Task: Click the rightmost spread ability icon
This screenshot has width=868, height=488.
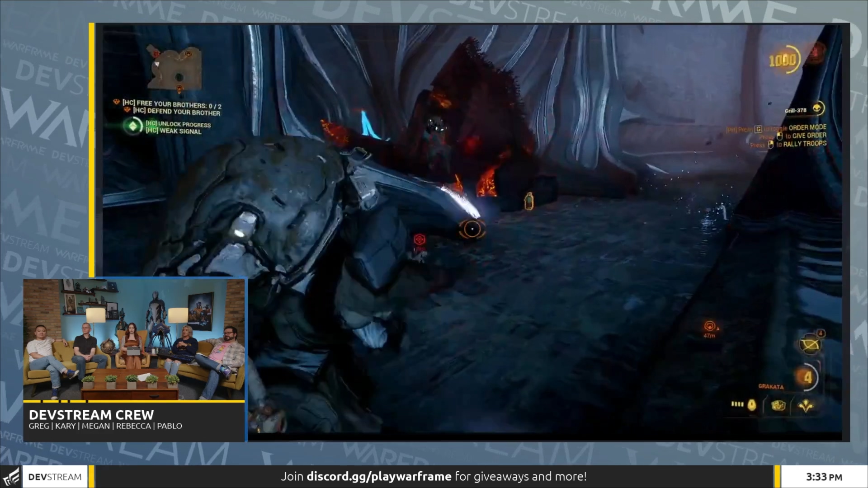Action: point(806,405)
